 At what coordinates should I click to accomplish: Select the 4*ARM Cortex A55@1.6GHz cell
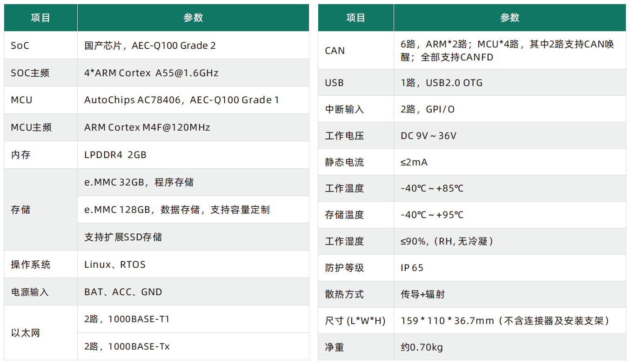coord(193,73)
